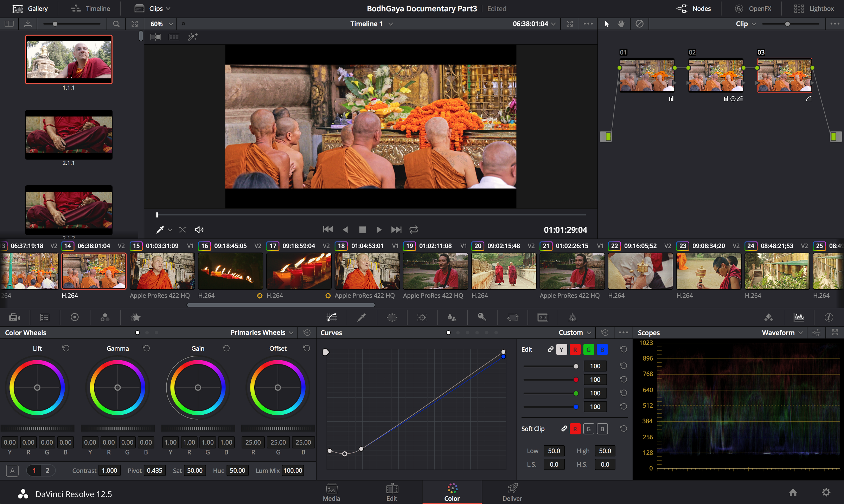Open the viewer 60% zoom dropdown
The height and width of the screenshot is (504, 844).
click(162, 24)
